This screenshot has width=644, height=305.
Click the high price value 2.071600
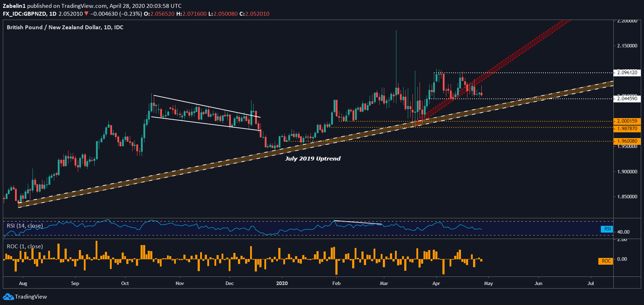(x=194, y=14)
